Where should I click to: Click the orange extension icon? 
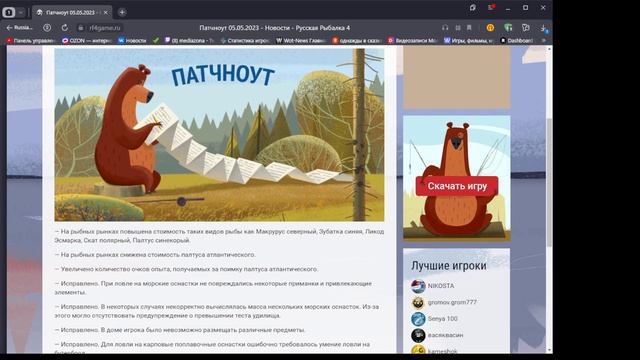(490, 28)
